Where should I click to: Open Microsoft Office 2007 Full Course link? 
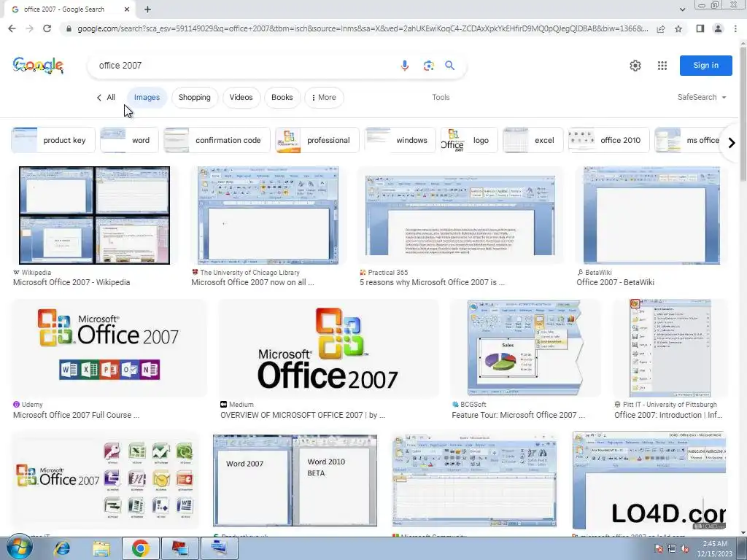point(76,415)
